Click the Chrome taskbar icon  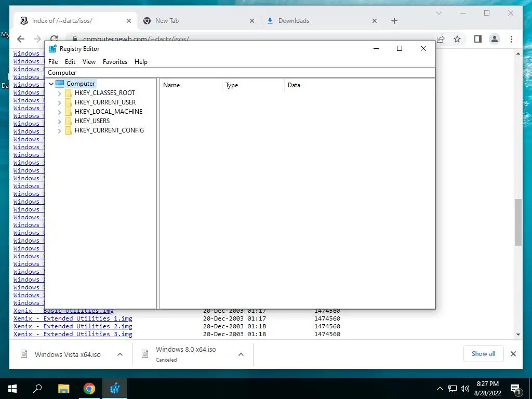89,389
